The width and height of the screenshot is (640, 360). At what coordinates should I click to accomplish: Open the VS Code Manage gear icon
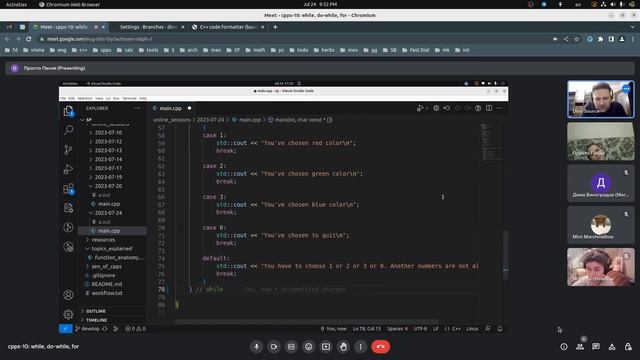pyautogui.click(x=68, y=314)
